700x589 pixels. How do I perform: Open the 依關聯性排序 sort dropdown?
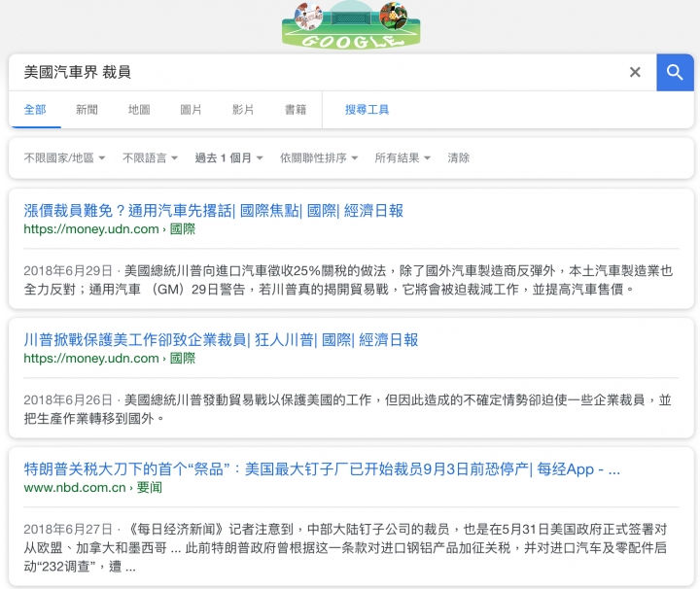tap(319, 158)
